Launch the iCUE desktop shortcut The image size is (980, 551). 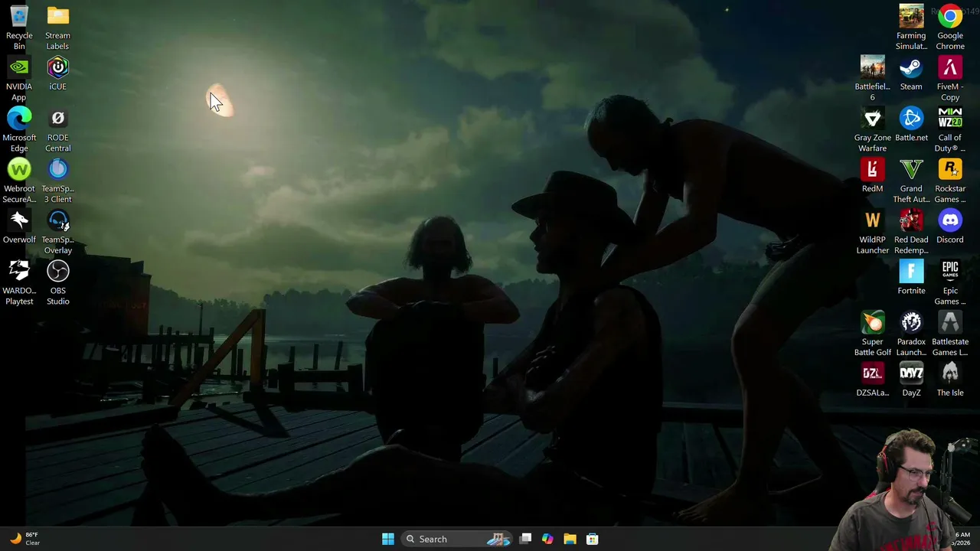57,73
